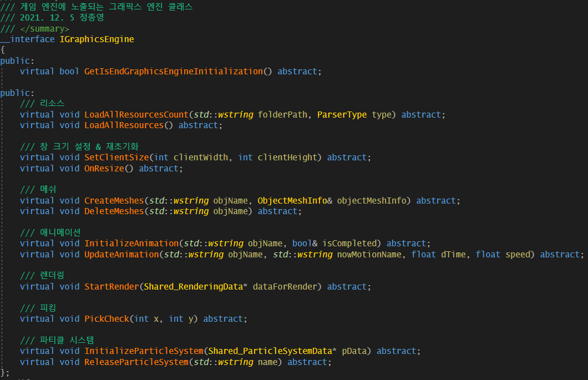Click the pData parameter
588x380 pixels.
pos(354,351)
